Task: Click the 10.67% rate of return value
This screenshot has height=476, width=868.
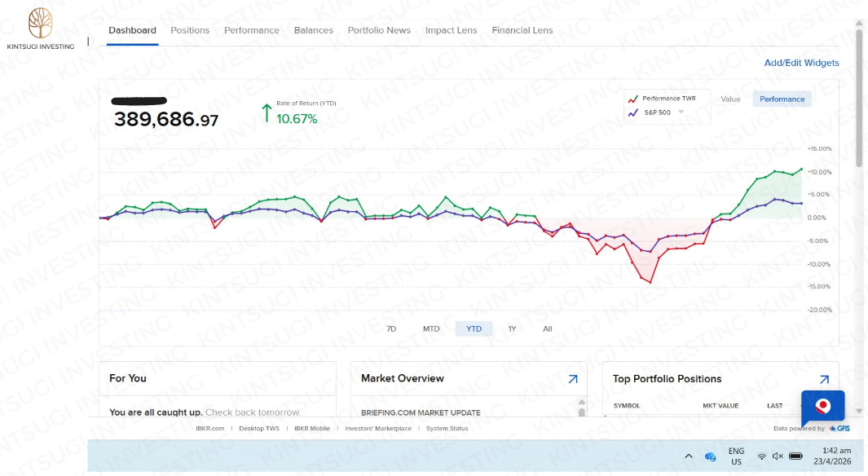Action: [297, 119]
